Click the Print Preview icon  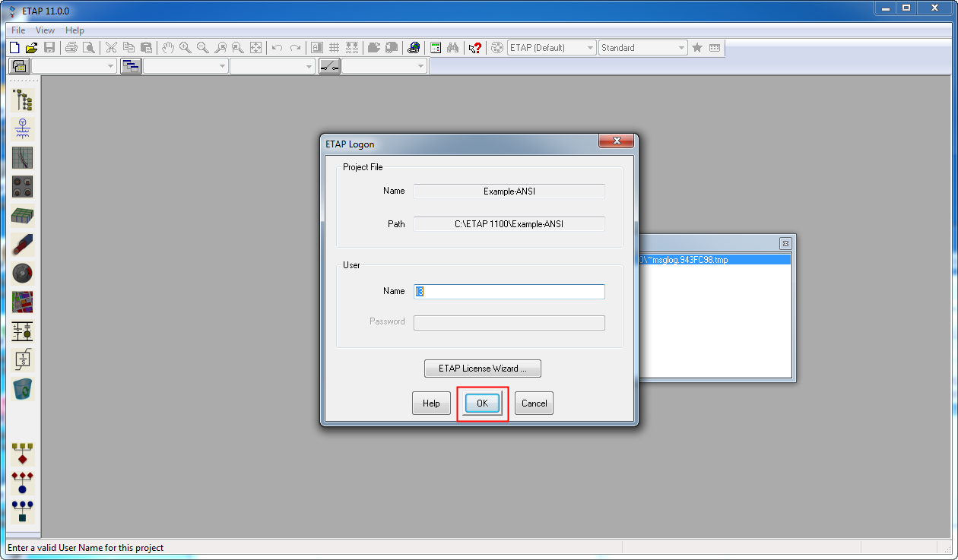tap(89, 48)
